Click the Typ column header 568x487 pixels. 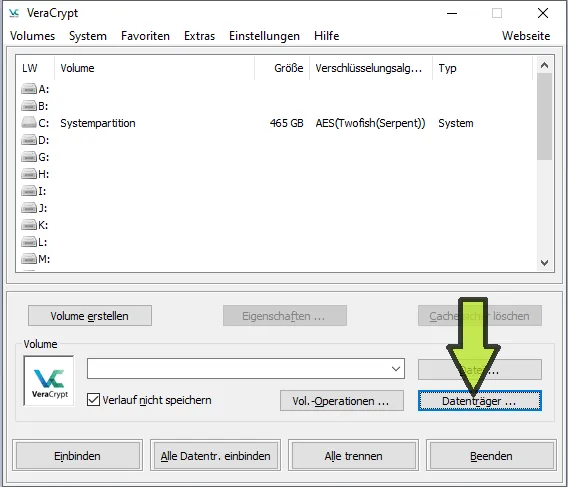point(483,68)
